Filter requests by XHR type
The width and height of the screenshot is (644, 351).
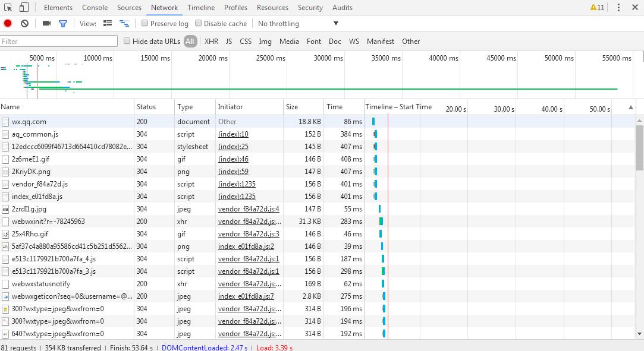tap(211, 42)
